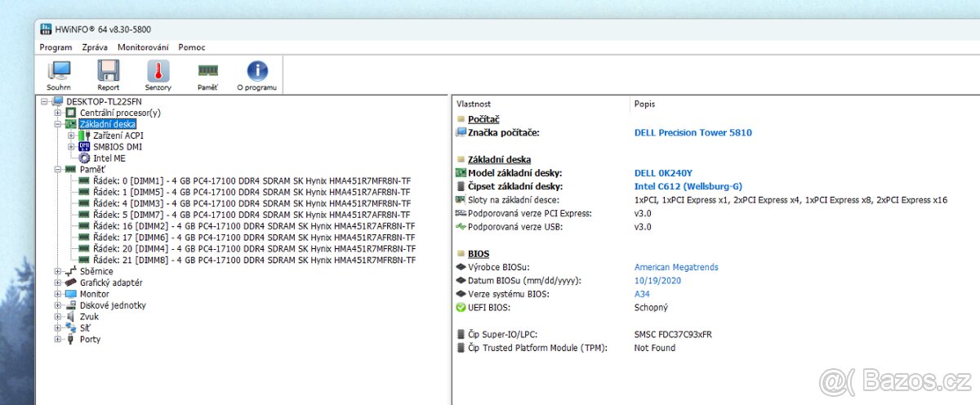The image size is (980, 405).
Task: Open the Zpráva menu
Action: (95, 47)
